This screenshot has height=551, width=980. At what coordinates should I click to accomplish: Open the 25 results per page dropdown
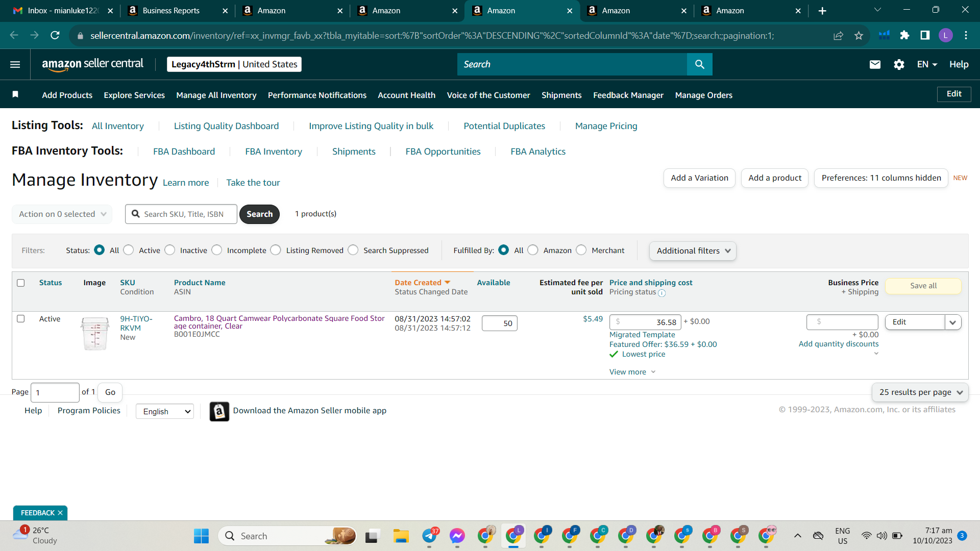(920, 392)
